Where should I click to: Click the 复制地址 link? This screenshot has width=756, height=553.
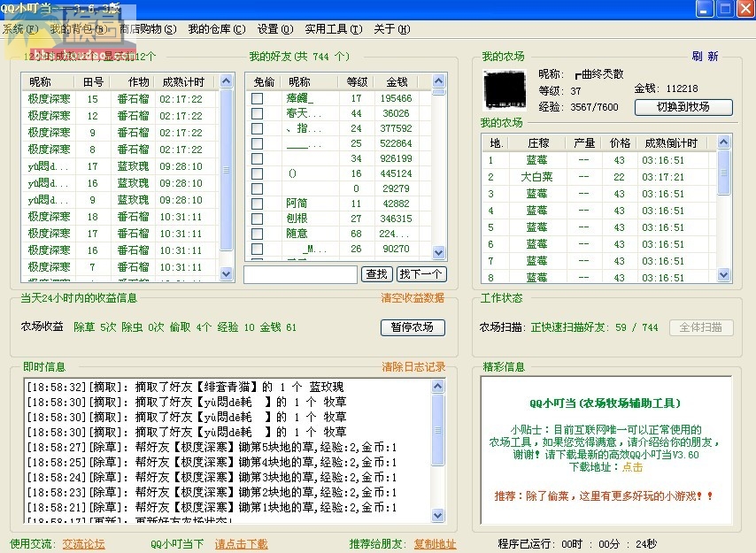click(435, 544)
